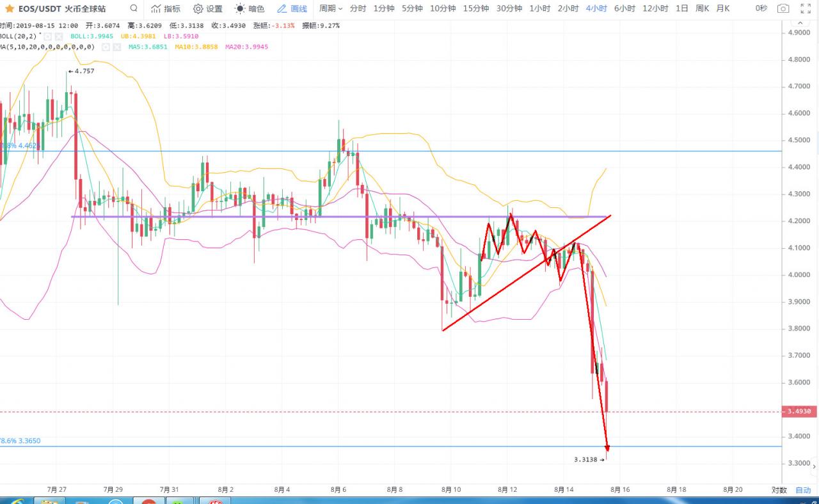Toggle the 对数 logarithmic scale
This screenshot has width=819, height=504.
tap(779, 490)
